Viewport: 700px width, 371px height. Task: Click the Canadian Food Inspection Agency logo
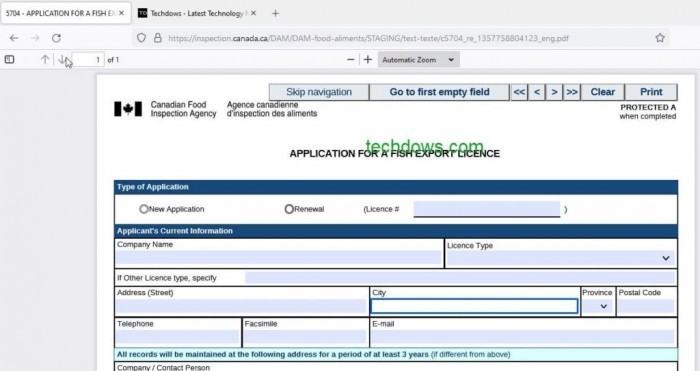coord(128,109)
